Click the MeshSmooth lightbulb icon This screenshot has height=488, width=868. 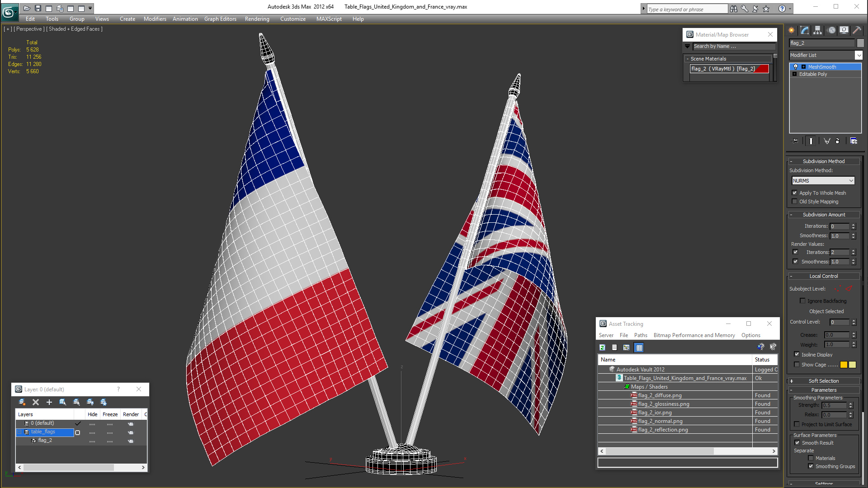[796, 67]
